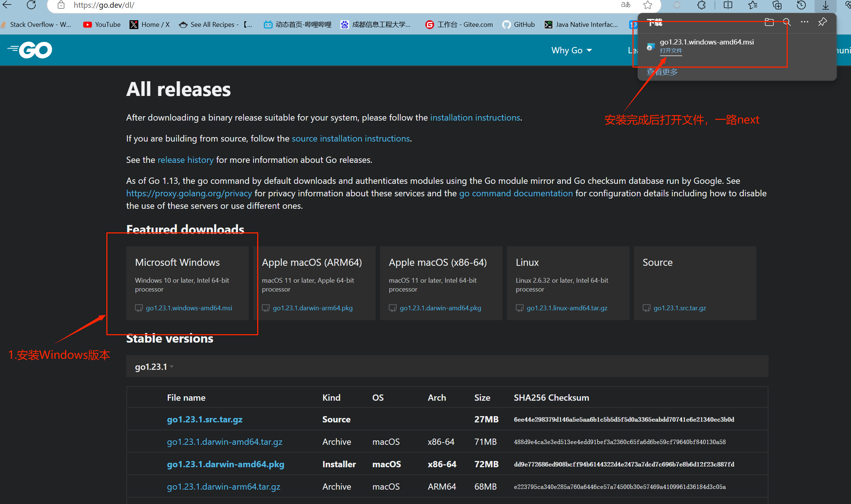Open the GitHub bookmark
This screenshot has height=504, width=851.
[x=519, y=25]
